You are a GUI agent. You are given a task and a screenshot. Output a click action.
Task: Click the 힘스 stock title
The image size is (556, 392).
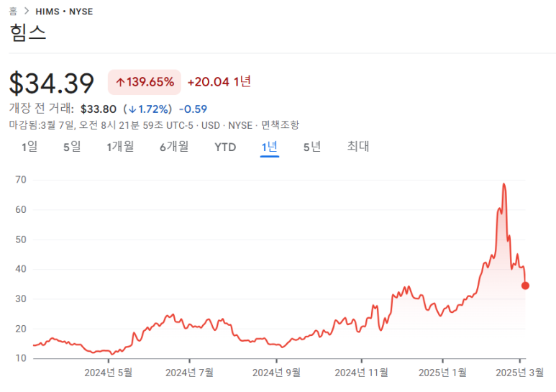27,32
